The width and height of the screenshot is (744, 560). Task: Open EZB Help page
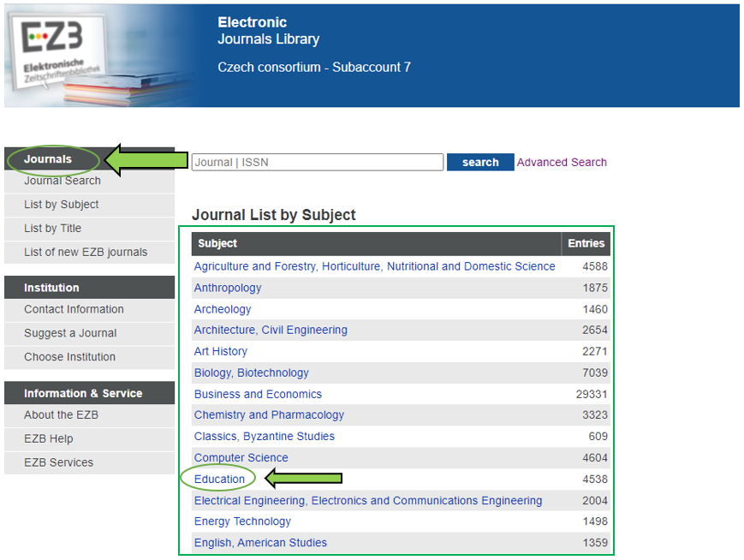click(x=49, y=438)
